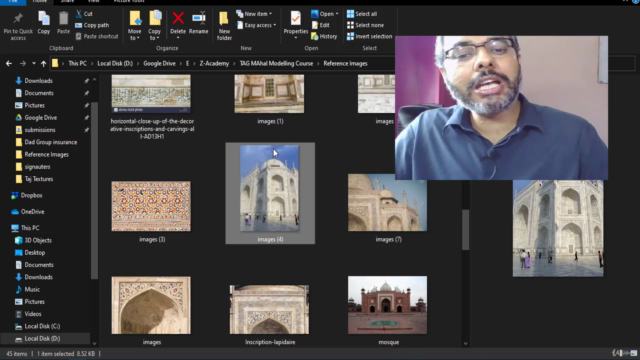Go up one folder level

point(43,64)
